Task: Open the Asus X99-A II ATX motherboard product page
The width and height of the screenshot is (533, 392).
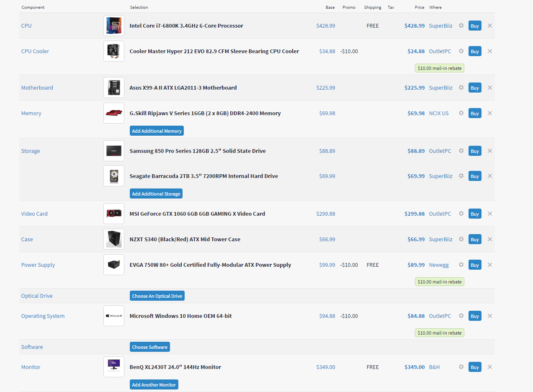Action: [183, 88]
